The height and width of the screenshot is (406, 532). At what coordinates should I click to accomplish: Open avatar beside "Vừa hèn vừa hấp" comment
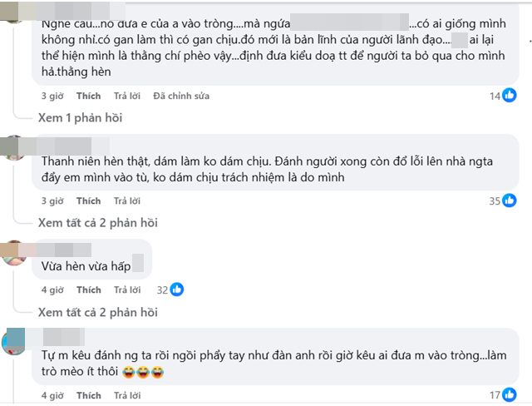[15, 252]
